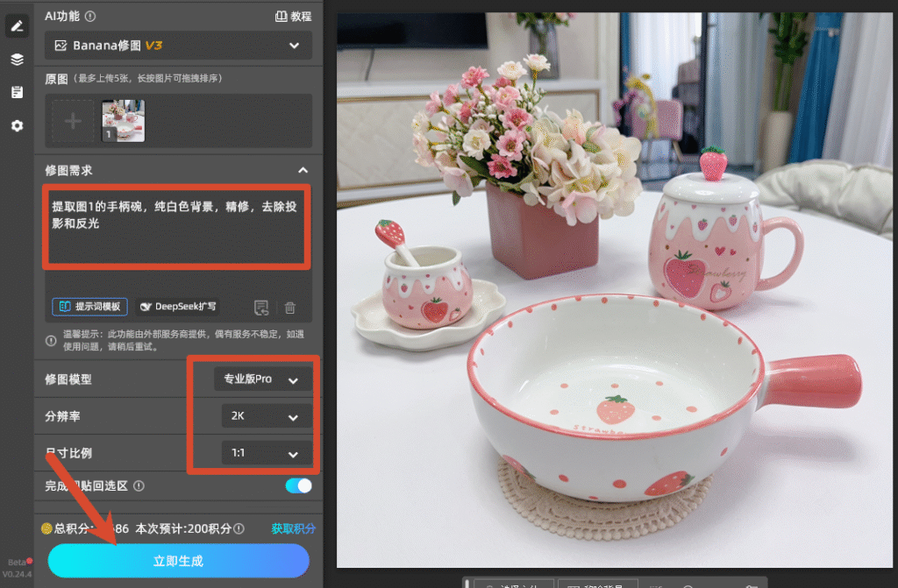Click the 立即生成 generate button
Screen dimensions: 898x588
click(179, 561)
